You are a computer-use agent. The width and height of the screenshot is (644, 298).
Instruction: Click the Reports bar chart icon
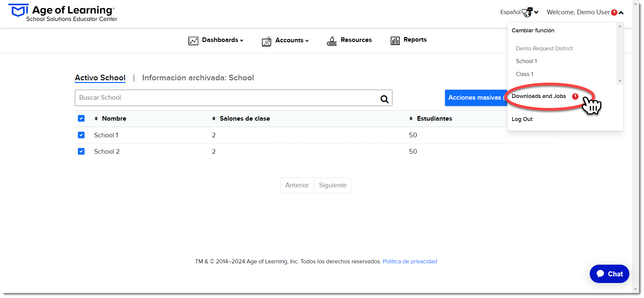pos(395,41)
